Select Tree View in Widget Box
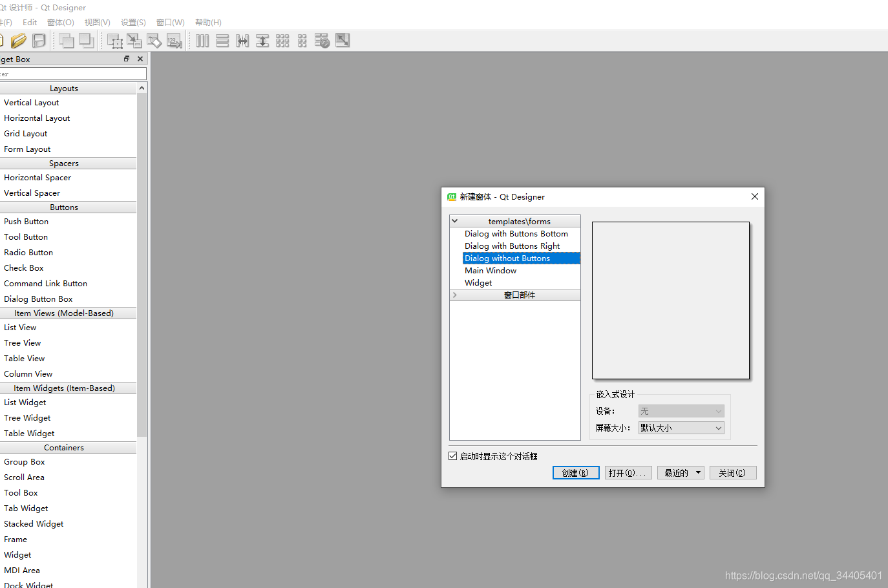Image resolution: width=888 pixels, height=588 pixels. (23, 343)
